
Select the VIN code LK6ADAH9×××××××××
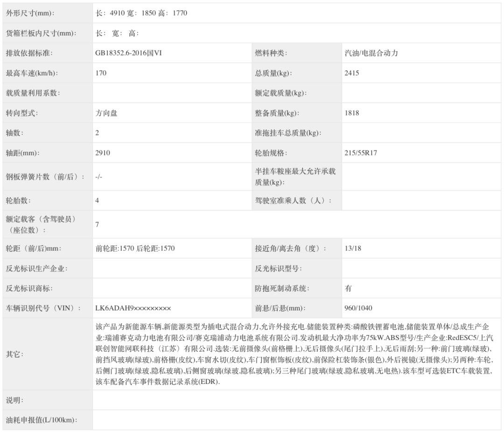coord(133,308)
